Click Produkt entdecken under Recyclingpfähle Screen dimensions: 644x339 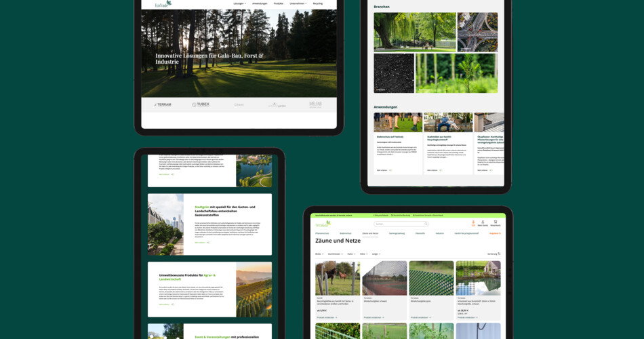[327, 317]
